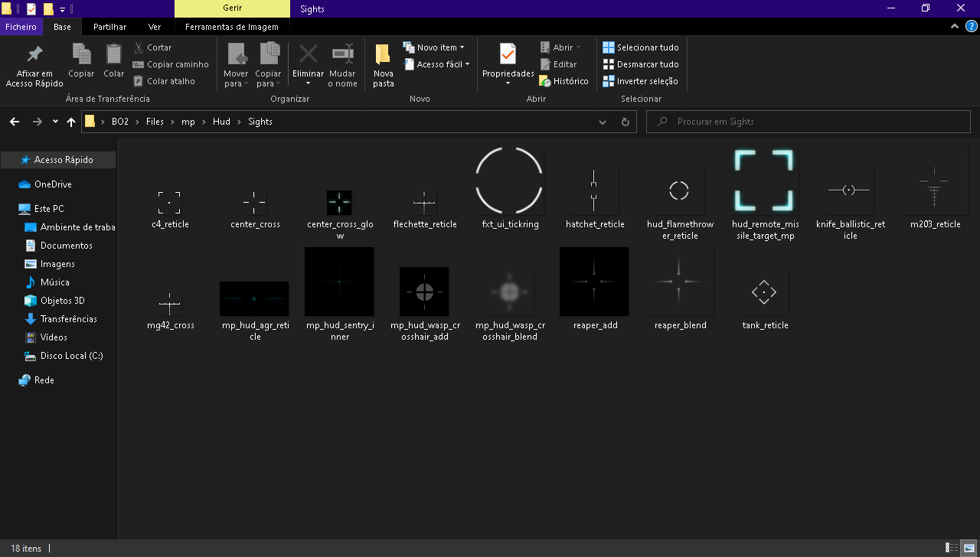Expand the address bar history dropdown
Screen dimensions: 980x557
604,122
